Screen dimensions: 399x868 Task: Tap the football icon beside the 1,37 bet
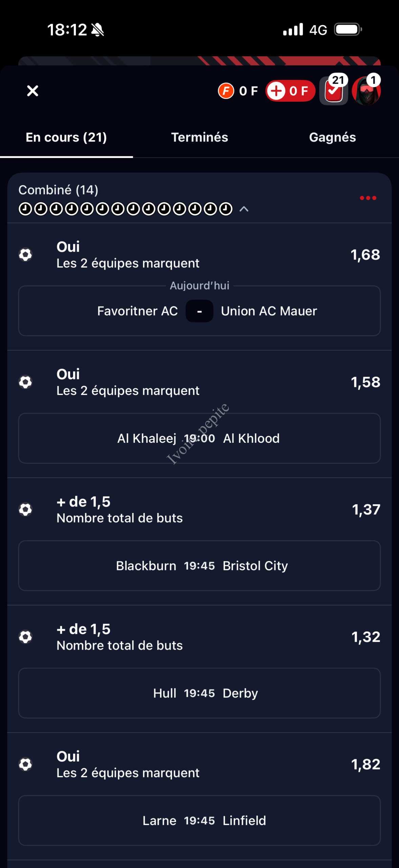click(x=25, y=510)
